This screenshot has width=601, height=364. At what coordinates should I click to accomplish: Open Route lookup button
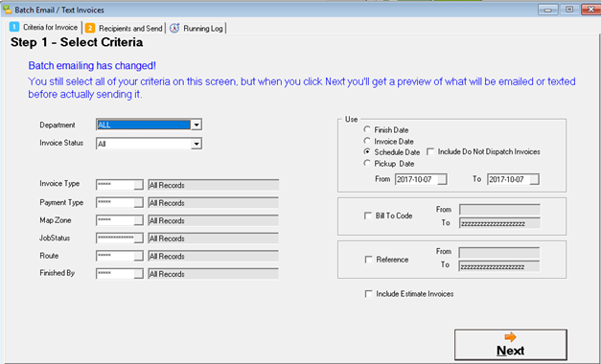click(138, 256)
